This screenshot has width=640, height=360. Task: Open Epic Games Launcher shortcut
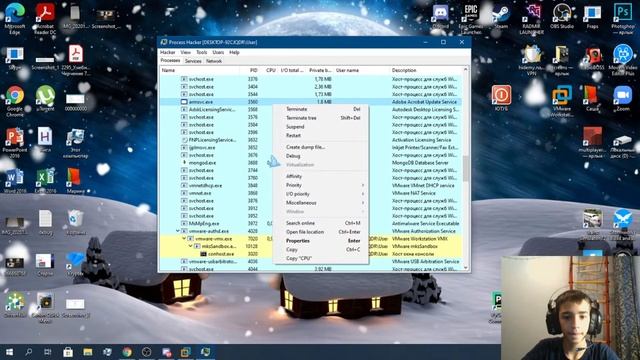pyautogui.click(x=470, y=18)
